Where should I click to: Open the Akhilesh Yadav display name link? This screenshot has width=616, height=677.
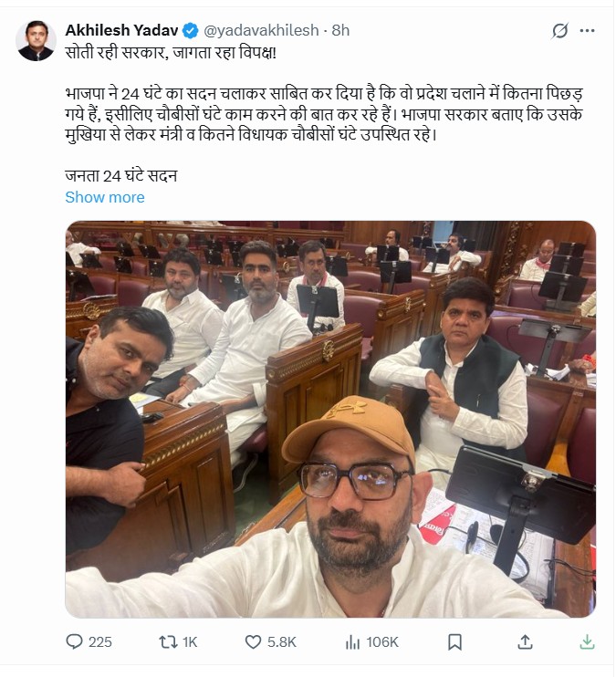click(121, 31)
